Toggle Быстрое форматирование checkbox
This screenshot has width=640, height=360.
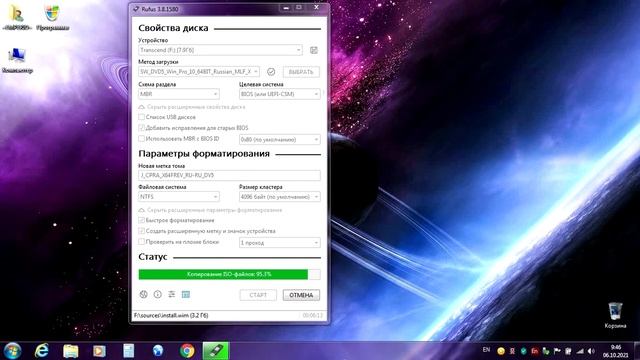click(142, 220)
